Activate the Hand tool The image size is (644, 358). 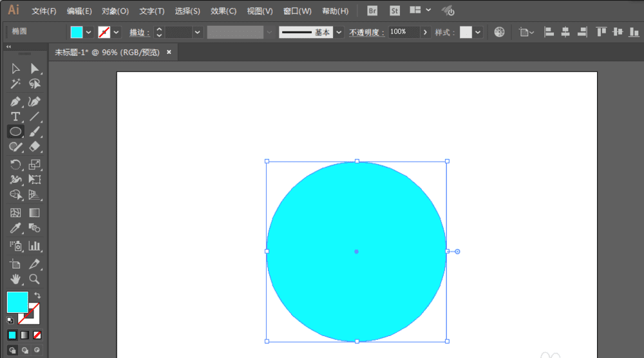(16, 279)
